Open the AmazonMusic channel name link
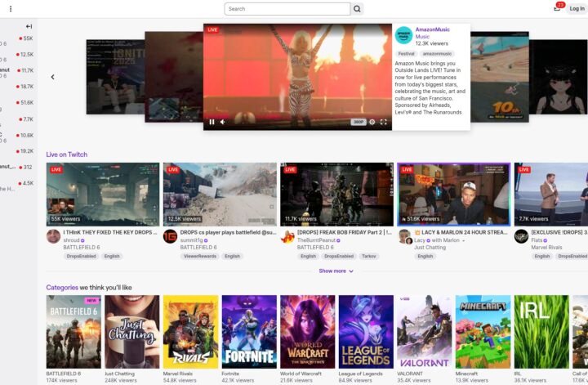This screenshot has width=588, height=385. click(432, 29)
